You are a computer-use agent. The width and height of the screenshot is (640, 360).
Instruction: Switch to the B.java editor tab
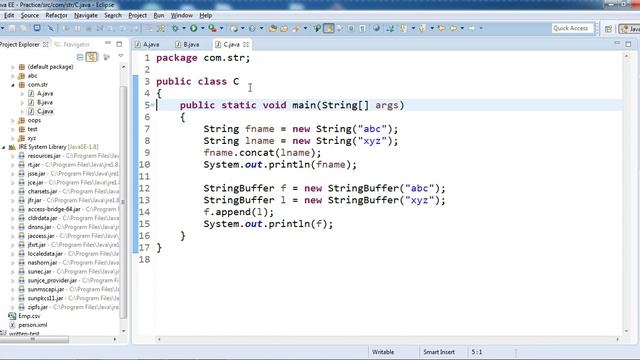pos(188,44)
